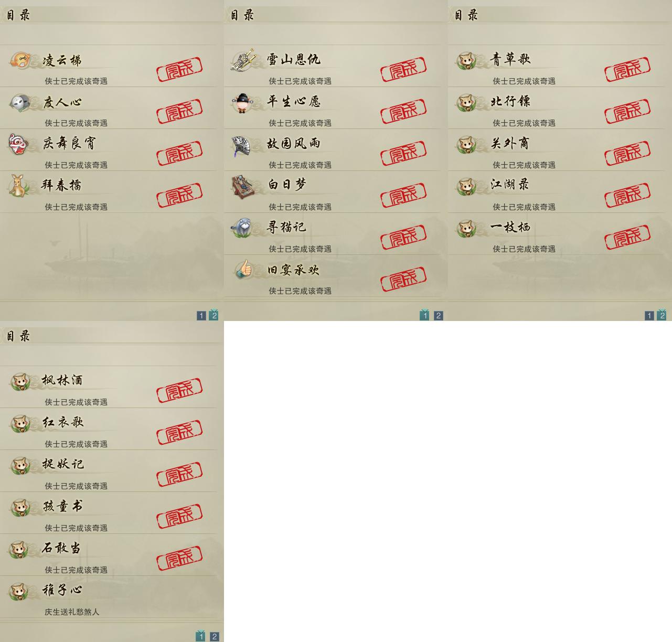Click the 平生心愿 doll icon
This screenshot has height=642, width=672.
pyautogui.click(x=242, y=102)
